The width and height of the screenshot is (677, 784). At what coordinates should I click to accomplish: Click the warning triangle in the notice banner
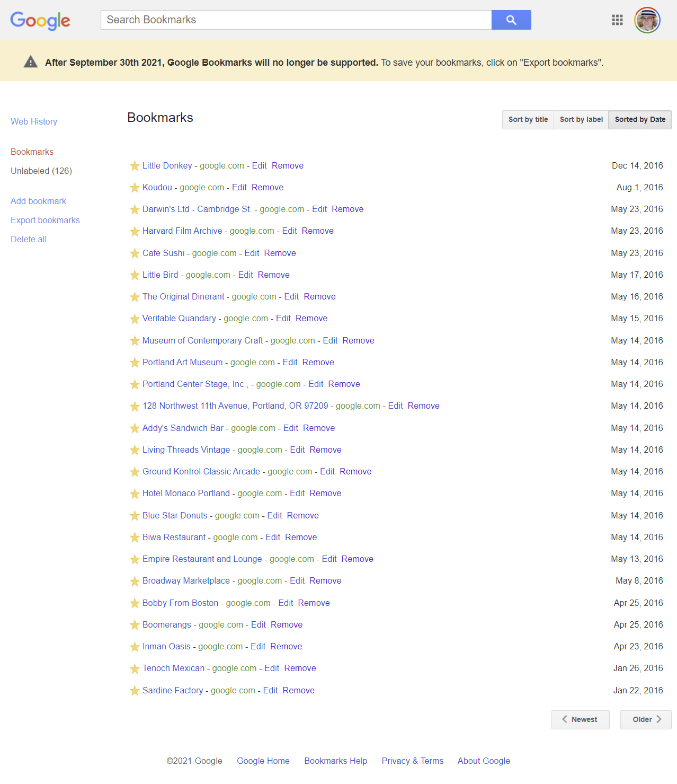[30, 61]
